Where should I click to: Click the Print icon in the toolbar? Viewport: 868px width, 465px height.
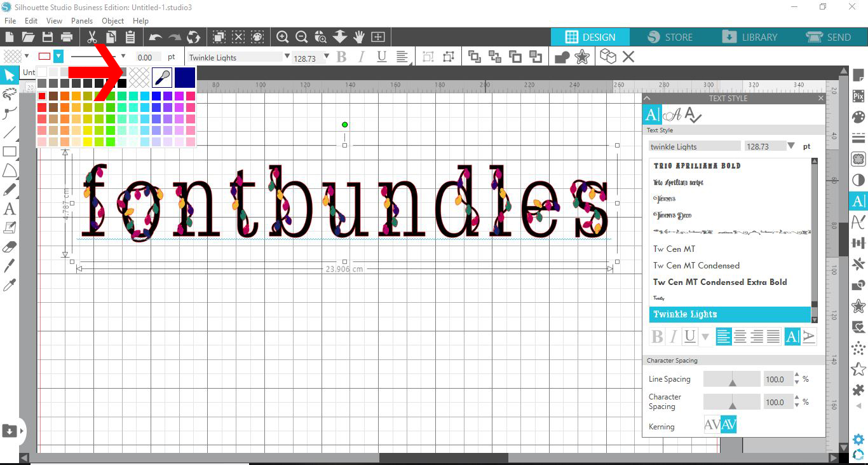[66, 37]
